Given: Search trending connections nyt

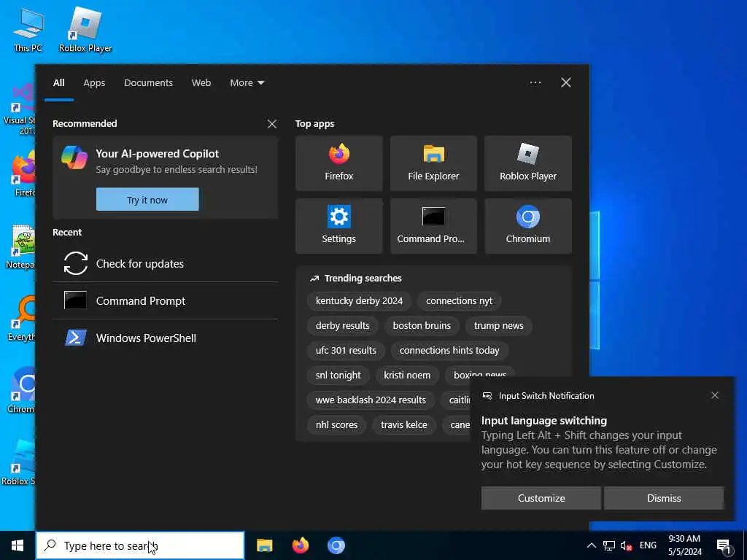Looking at the screenshot, I should 460,301.
